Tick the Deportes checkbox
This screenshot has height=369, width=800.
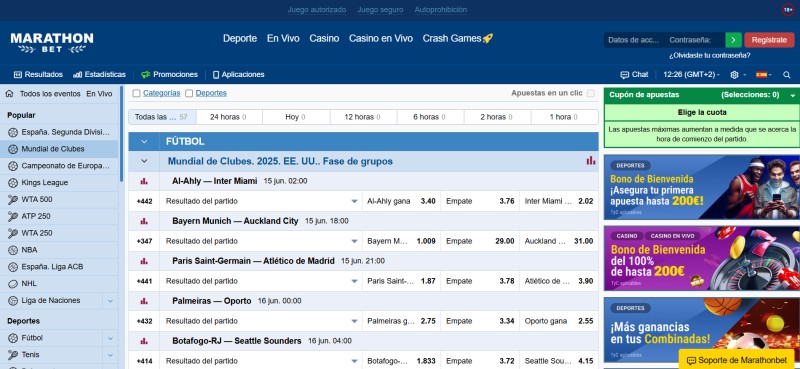click(x=189, y=93)
